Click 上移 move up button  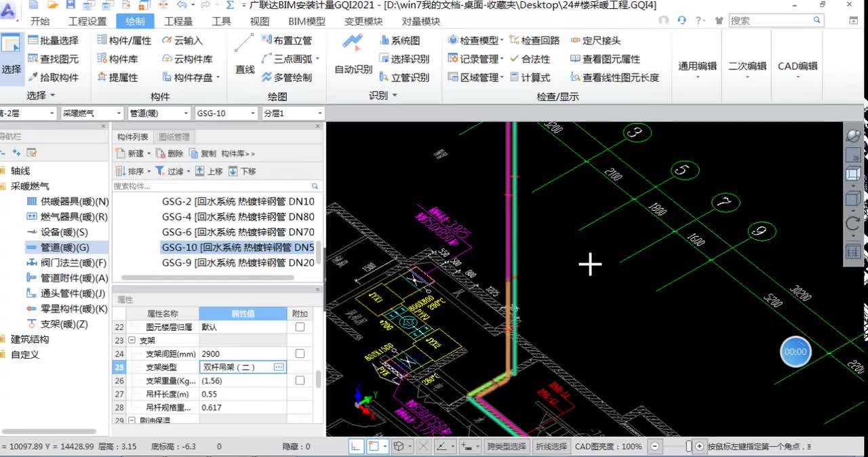click(209, 172)
